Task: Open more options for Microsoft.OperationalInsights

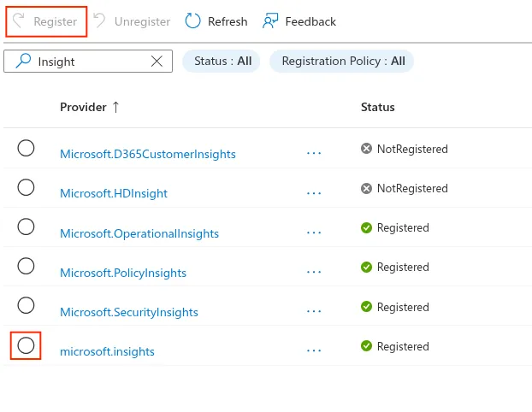Action: [314, 232]
